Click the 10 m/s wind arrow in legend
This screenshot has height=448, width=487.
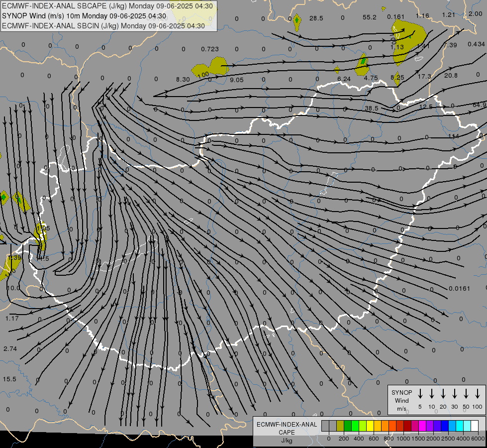point(432,394)
